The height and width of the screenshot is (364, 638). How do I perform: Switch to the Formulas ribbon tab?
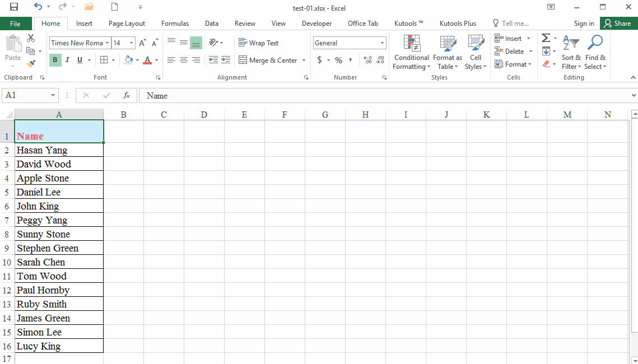175,23
